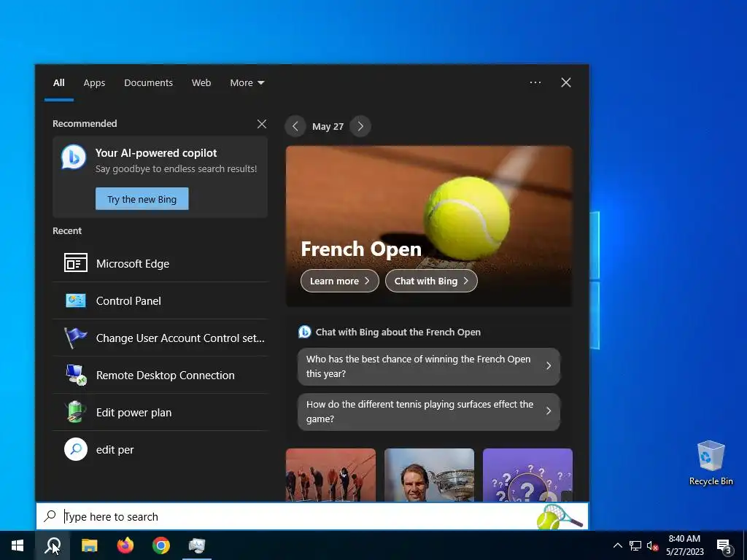747x560 pixels.
Task: Click the search box magnifier icon
Action: click(x=50, y=516)
